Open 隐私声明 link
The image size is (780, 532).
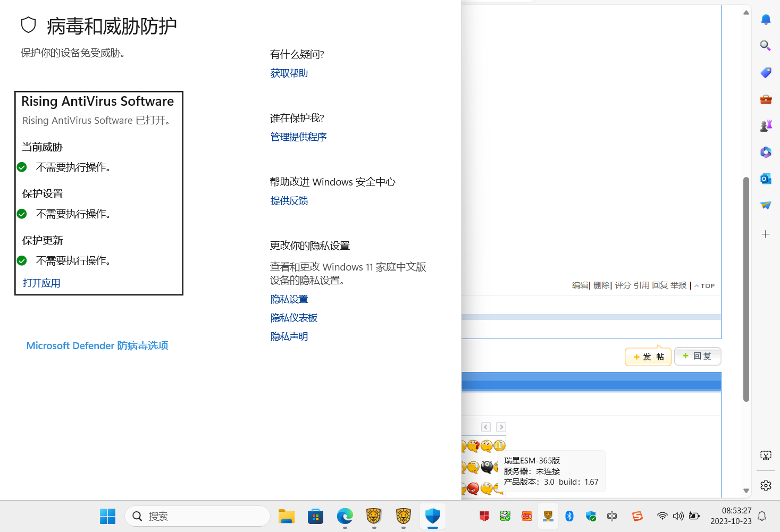289,336
